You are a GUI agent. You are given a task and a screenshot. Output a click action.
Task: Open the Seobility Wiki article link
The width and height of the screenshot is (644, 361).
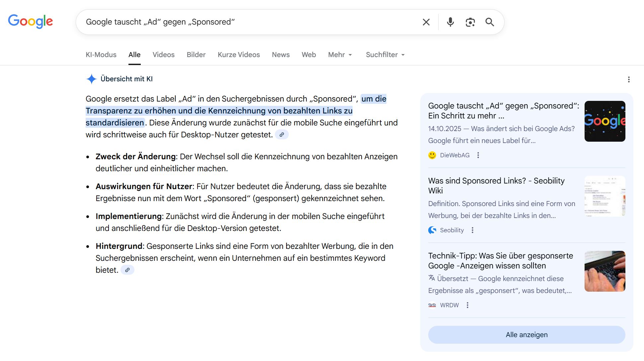pos(496,185)
